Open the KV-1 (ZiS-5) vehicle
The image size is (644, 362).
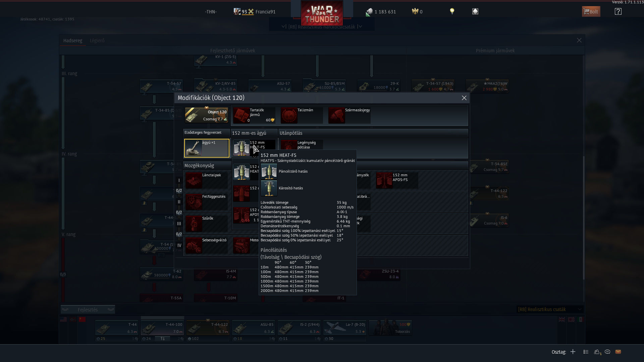tap(215, 60)
